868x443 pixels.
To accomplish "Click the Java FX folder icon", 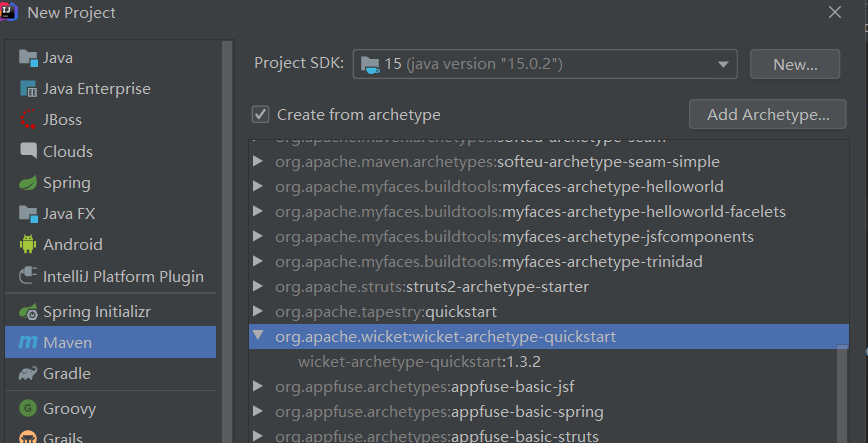I will click(28, 214).
